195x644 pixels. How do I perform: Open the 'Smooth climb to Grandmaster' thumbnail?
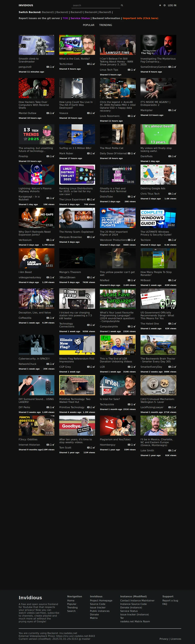(37, 45)
